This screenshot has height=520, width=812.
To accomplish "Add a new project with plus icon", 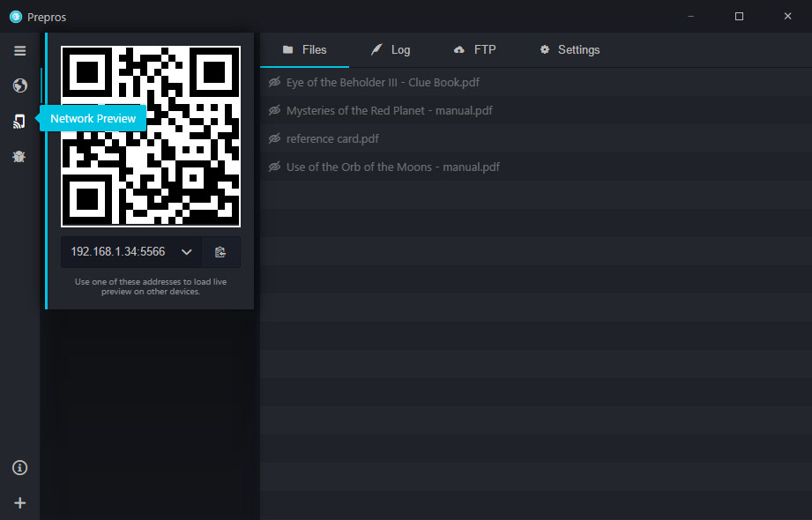I will pyautogui.click(x=19, y=503).
